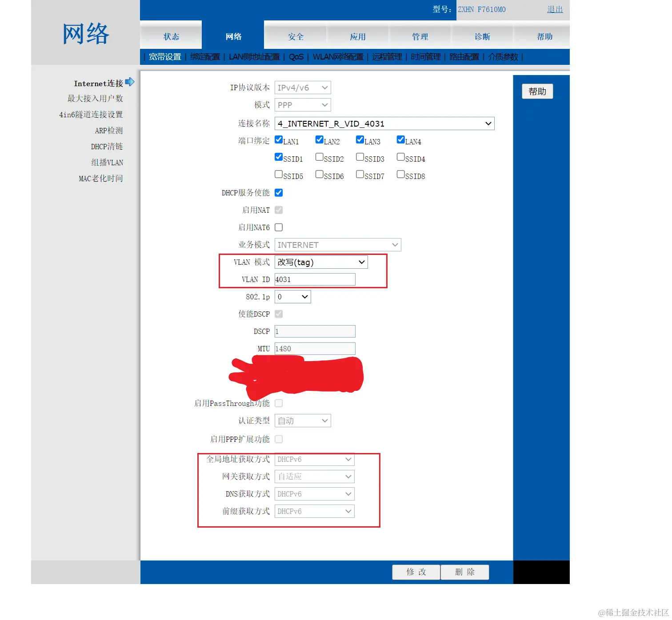Select 组播VLAN in the sidebar
Screen dimensions: 672x620
[107, 163]
